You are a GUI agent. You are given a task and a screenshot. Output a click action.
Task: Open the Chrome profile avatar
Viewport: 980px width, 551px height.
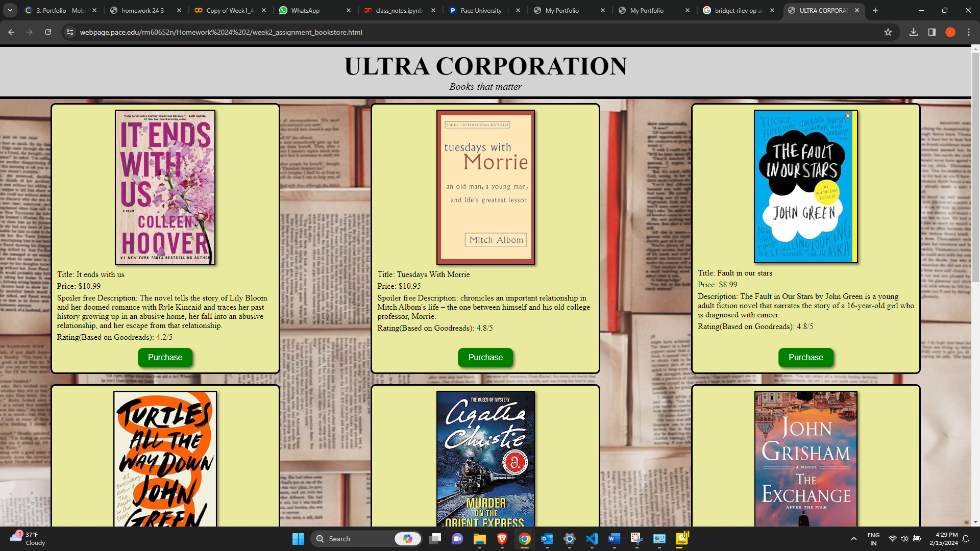point(950,32)
